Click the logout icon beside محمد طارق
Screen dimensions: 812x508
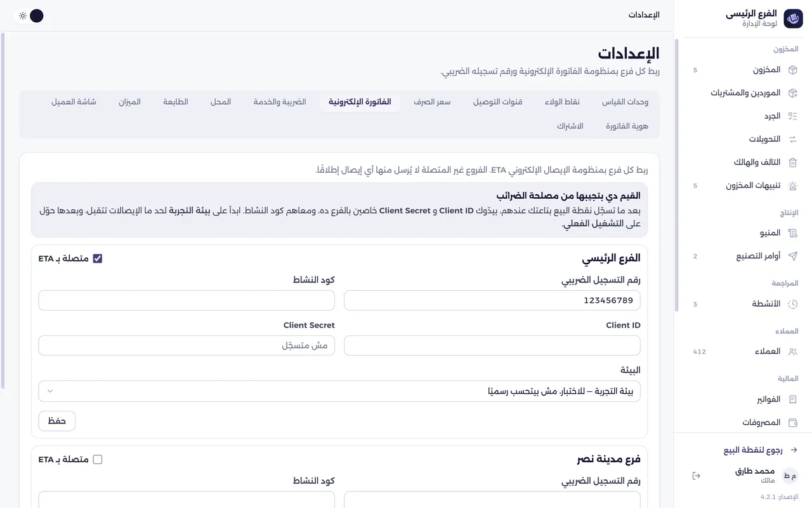(696, 476)
